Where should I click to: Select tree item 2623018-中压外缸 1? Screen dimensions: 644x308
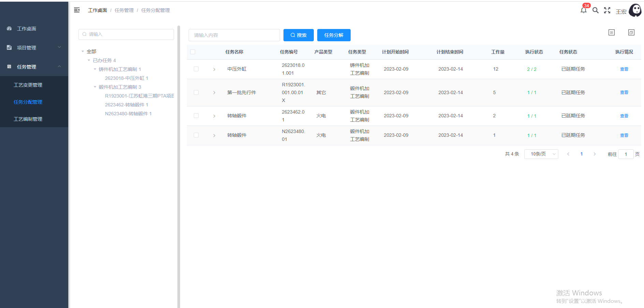pyautogui.click(x=127, y=78)
